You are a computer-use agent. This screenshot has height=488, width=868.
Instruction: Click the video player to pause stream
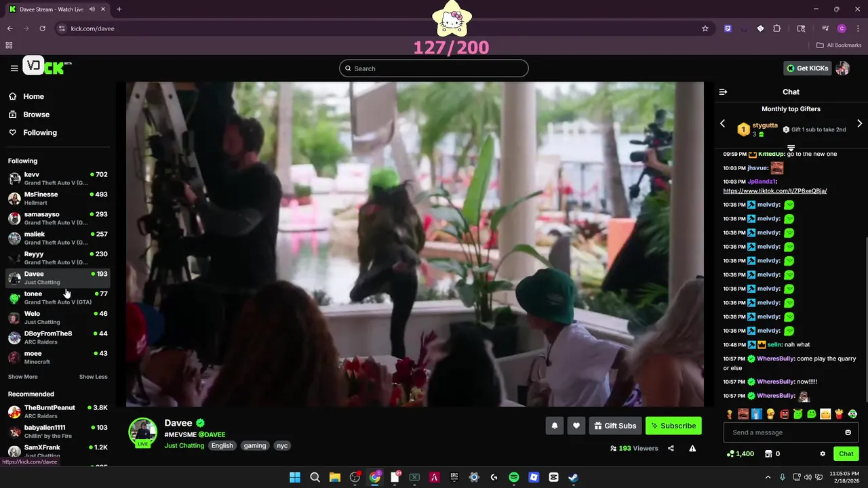pyautogui.click(x=414, y=244)
